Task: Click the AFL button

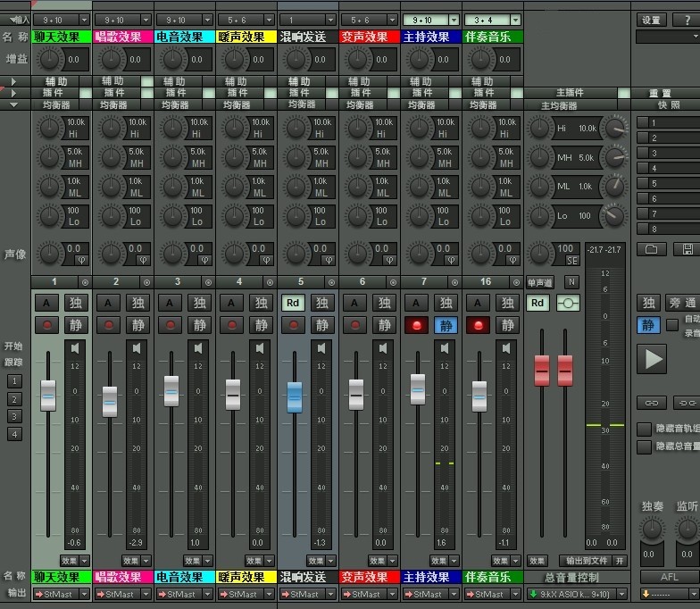Action: click(670, 577)
